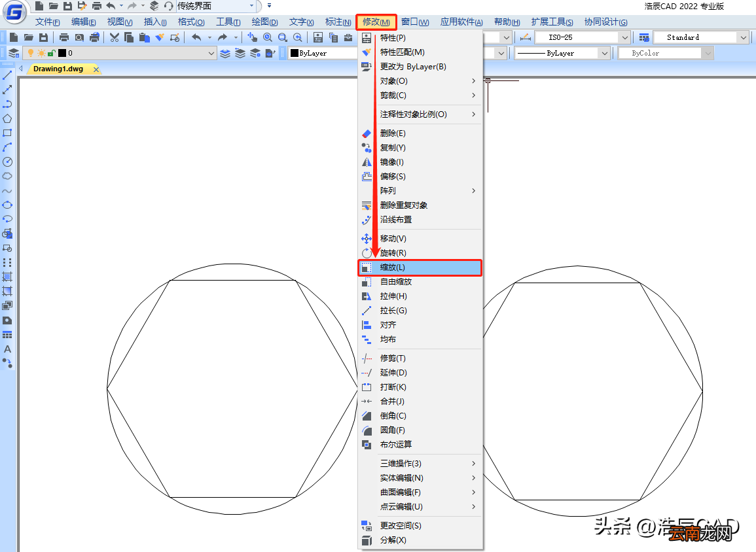Expand the 三维操作(3) submenu
Viewport: 756px width, 552px height.
pyautogui.click(x=420, y=463)
